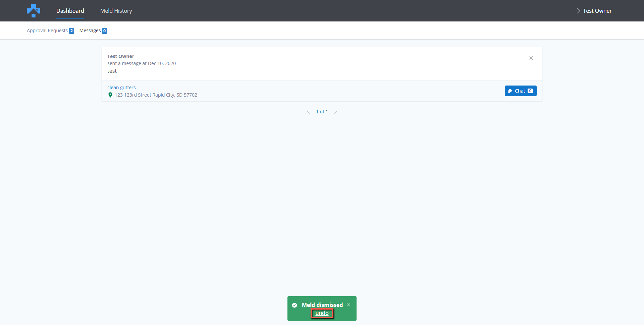644x325 pixels.
Task: Expand the Test Owner menu chevron
Action: pyautogui.click(x=578, y=11)
